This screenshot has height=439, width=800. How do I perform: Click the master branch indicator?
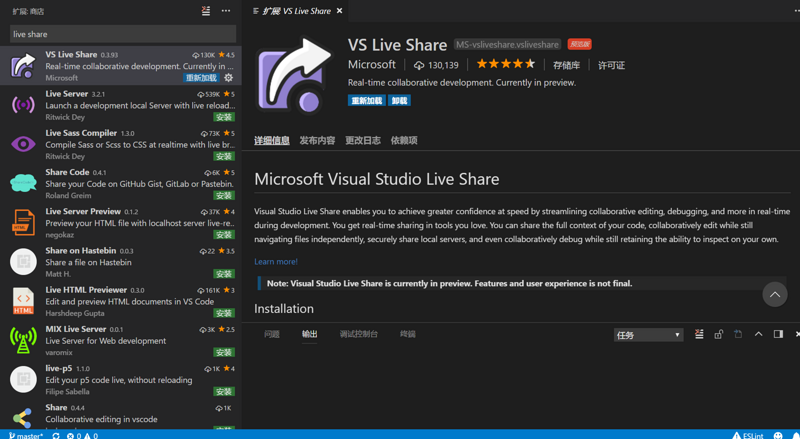[x=26, y=435]
